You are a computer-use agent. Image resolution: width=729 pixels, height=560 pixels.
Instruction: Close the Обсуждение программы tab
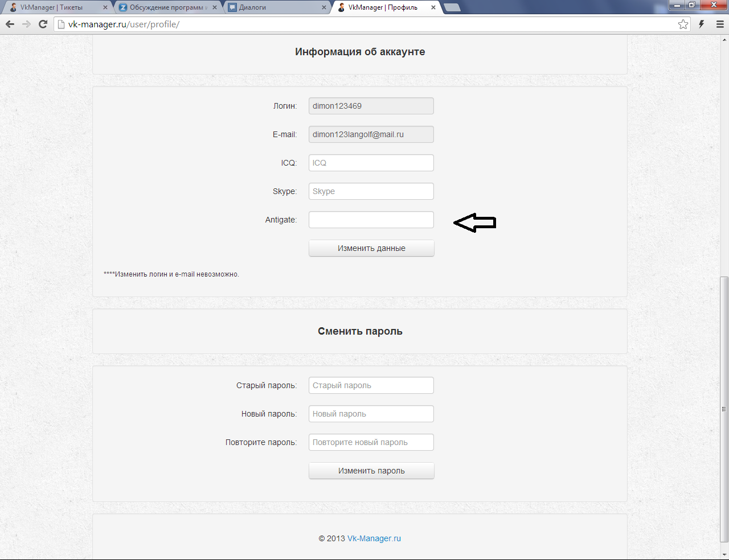coord(215,7)
